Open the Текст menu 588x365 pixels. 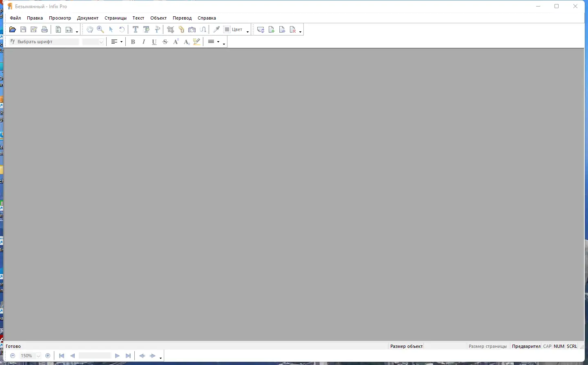[x=138, y=18]
